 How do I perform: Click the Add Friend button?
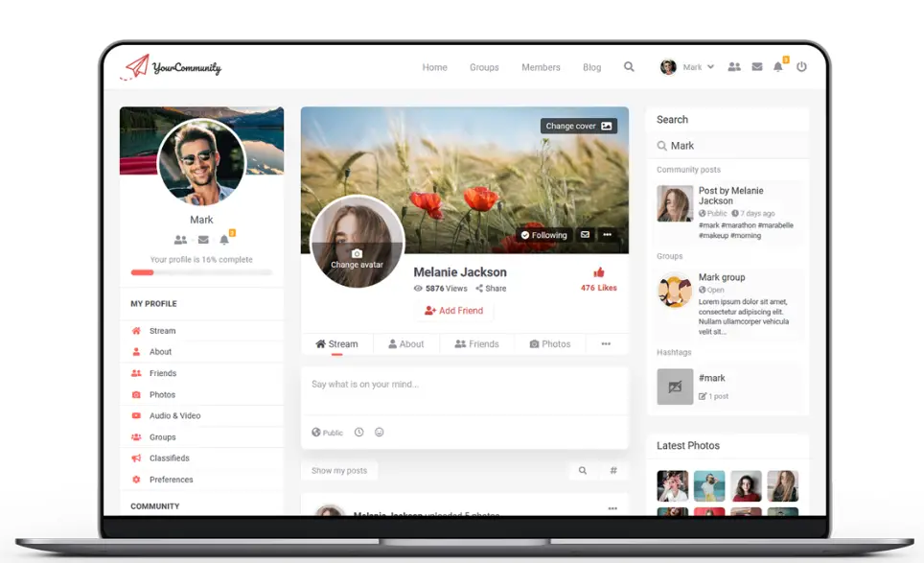453,311
